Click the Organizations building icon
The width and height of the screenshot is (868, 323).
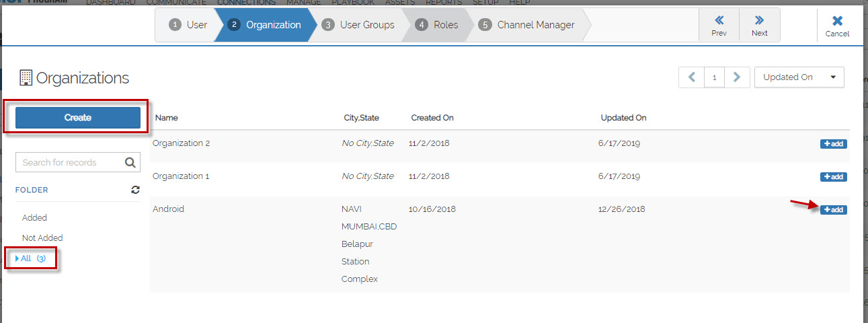[26, 78]
